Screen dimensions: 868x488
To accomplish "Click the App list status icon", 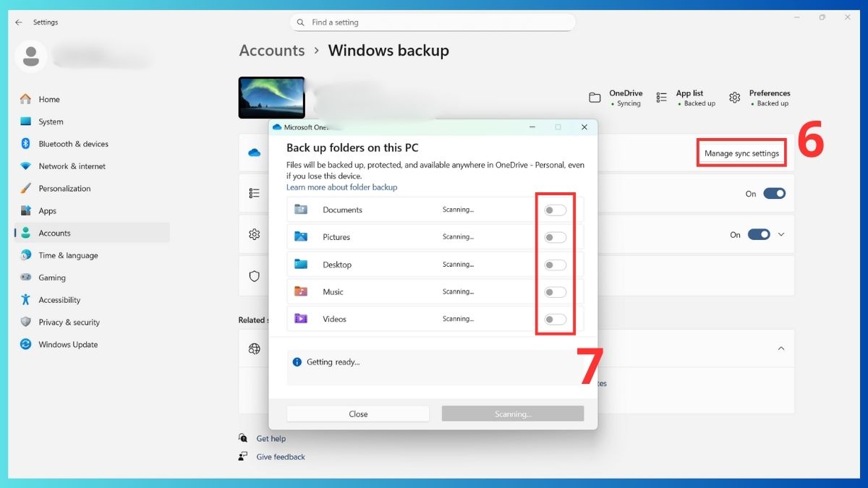I will tap(662, 98).
